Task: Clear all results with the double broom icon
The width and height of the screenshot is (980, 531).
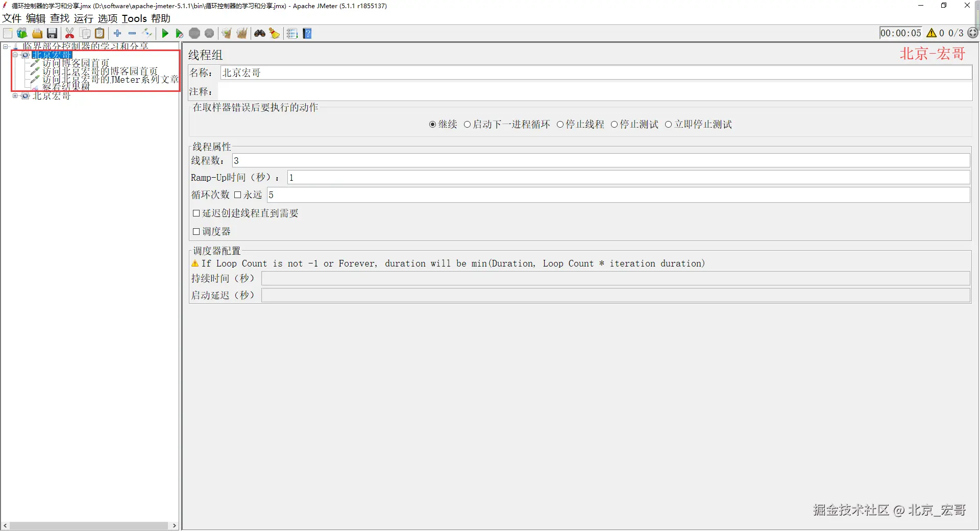Action: click(x=242, y=33)
